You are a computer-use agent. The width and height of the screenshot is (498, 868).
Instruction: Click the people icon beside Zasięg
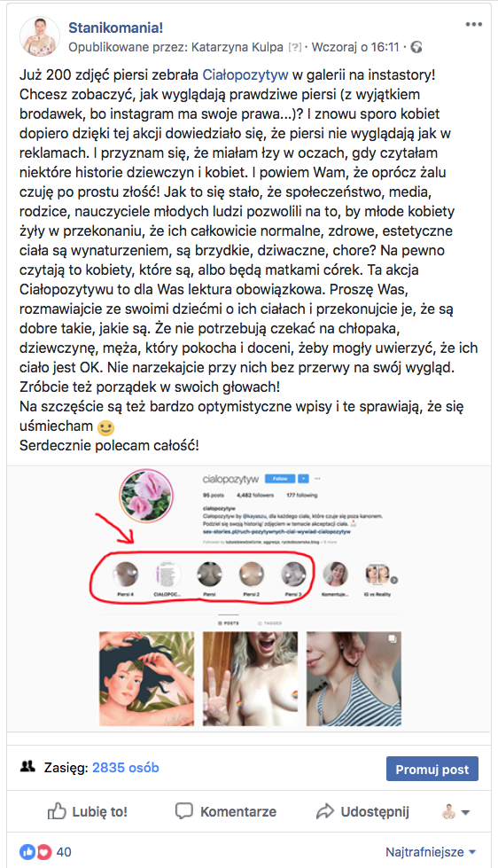click(27, 767)
